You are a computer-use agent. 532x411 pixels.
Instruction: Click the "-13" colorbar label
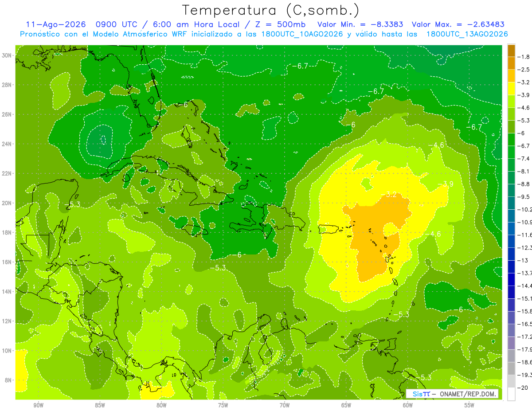(x=523, y=260)
